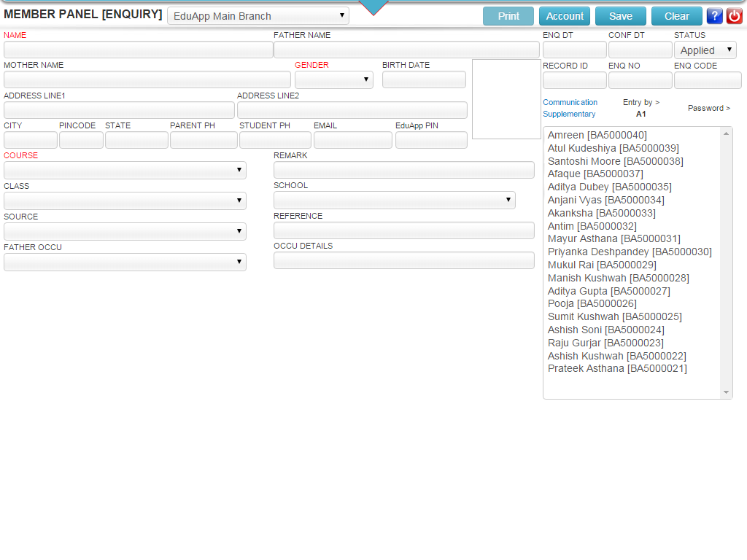Focus the MOTHER NAME input field

pos(147,79)
